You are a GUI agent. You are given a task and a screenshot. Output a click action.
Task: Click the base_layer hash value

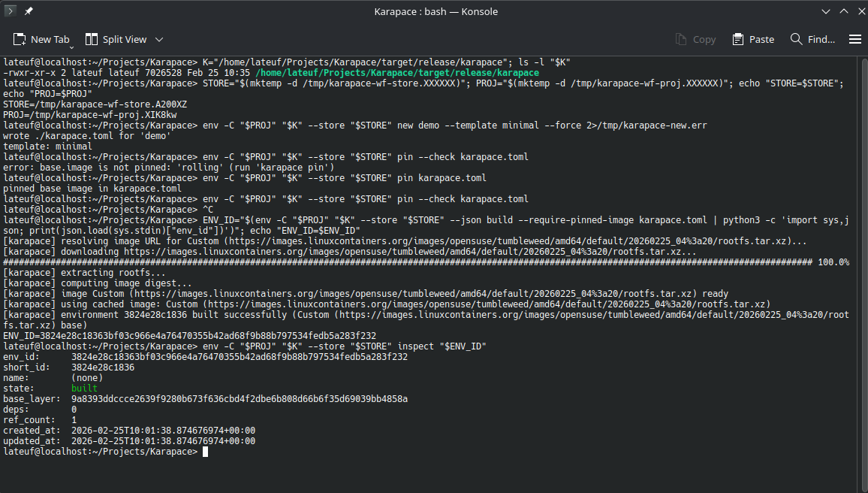[239, 399]
